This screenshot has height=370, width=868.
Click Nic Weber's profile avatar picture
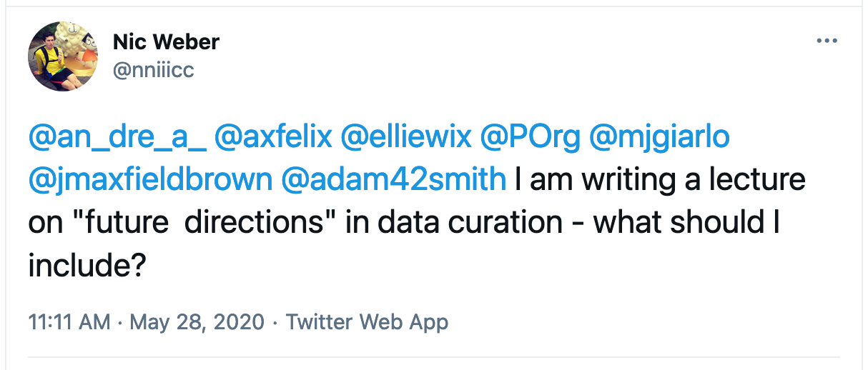tap(63, 56)
